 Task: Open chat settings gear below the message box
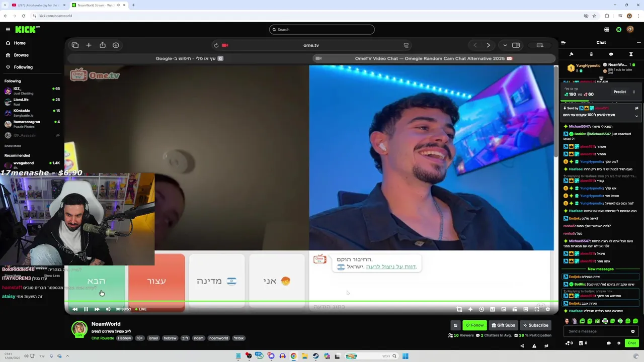click(619, 343)
